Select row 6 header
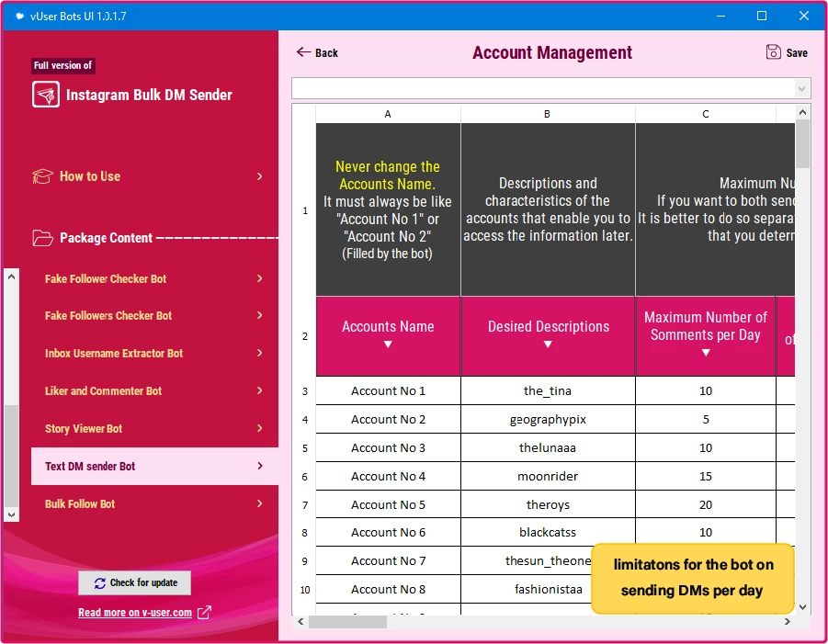Viewport: 828px width, 644px height. coord(305,477)
